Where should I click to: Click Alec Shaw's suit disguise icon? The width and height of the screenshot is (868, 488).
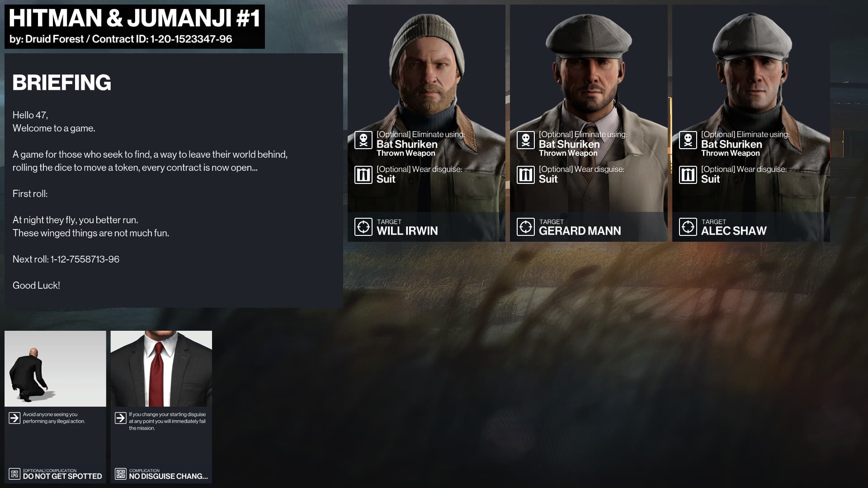[x=688, y=174]
